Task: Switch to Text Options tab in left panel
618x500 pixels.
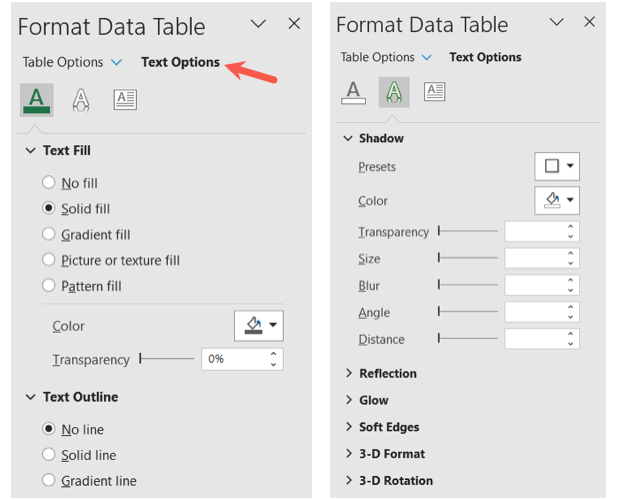Action: pos(180,62)
